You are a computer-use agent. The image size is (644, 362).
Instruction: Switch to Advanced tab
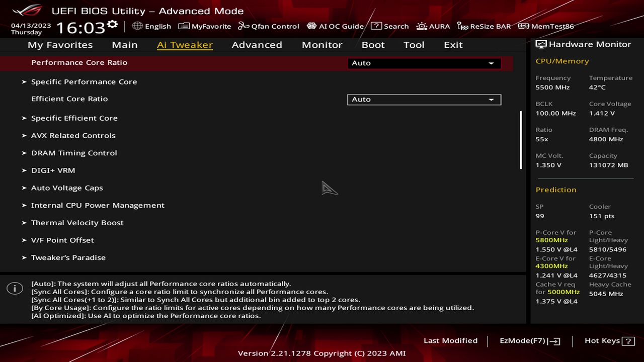[257, 45]
